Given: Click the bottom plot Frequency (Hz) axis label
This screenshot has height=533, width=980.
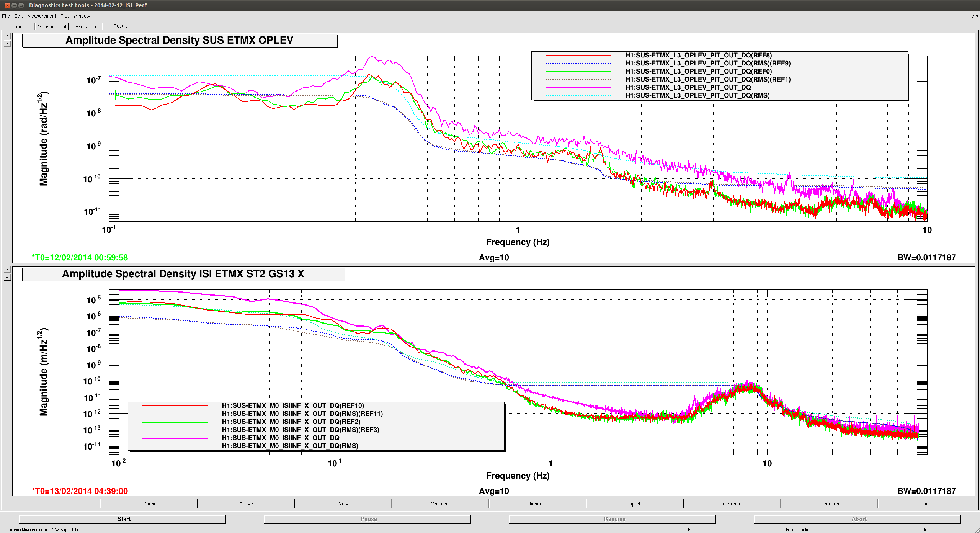Looking at the screenshot, I should pos(518,476).
